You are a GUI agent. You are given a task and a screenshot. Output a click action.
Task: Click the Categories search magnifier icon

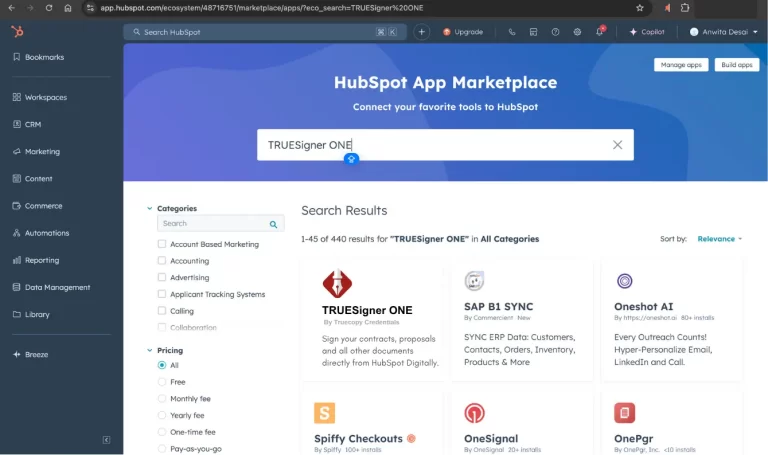(273, 224)
